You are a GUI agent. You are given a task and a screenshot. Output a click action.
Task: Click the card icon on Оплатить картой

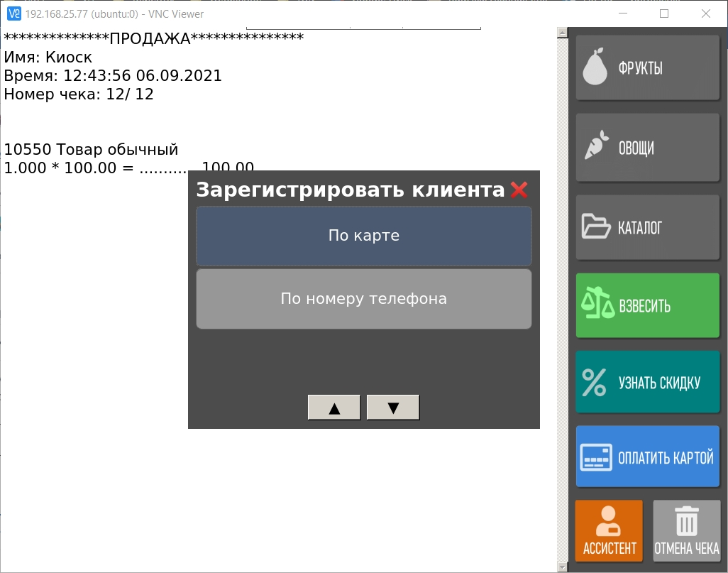595,457
